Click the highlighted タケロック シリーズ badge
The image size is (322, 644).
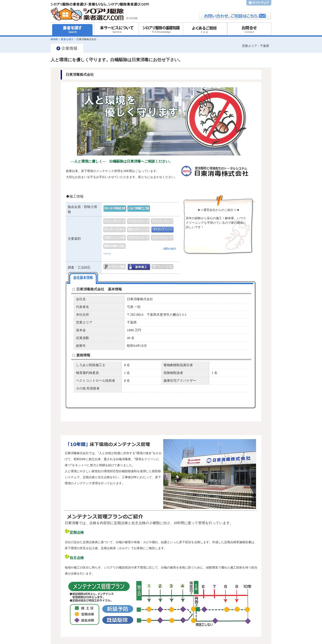[162, 229]
